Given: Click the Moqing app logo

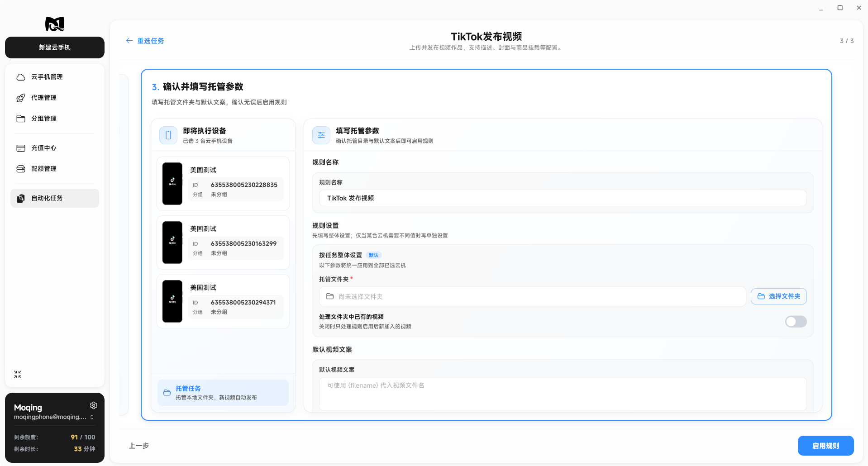Looking at the screenshot, I should (55, 24).
